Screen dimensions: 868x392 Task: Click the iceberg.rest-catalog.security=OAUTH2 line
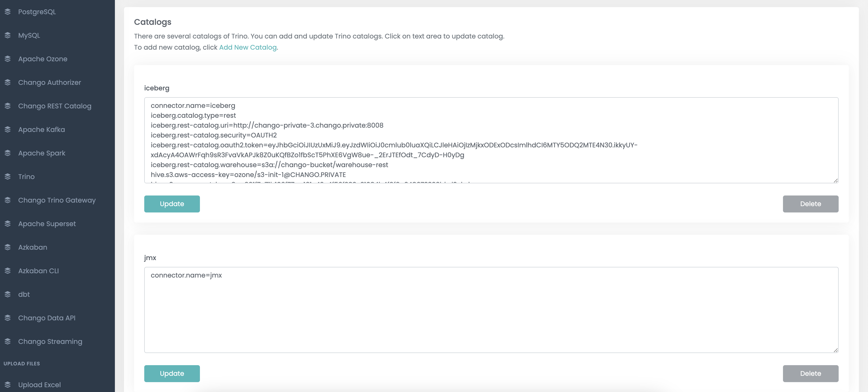[214, 135]
